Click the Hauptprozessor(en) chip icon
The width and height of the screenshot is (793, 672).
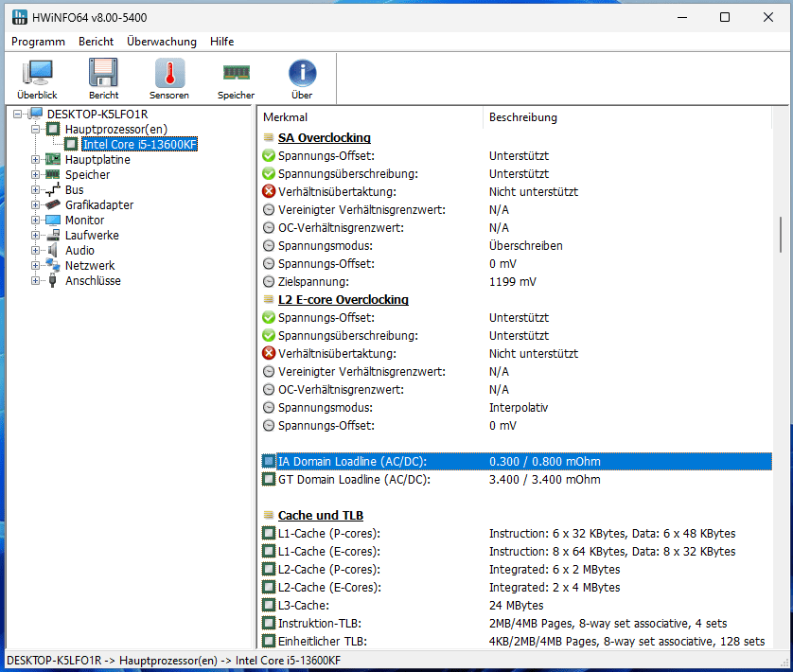53,129
